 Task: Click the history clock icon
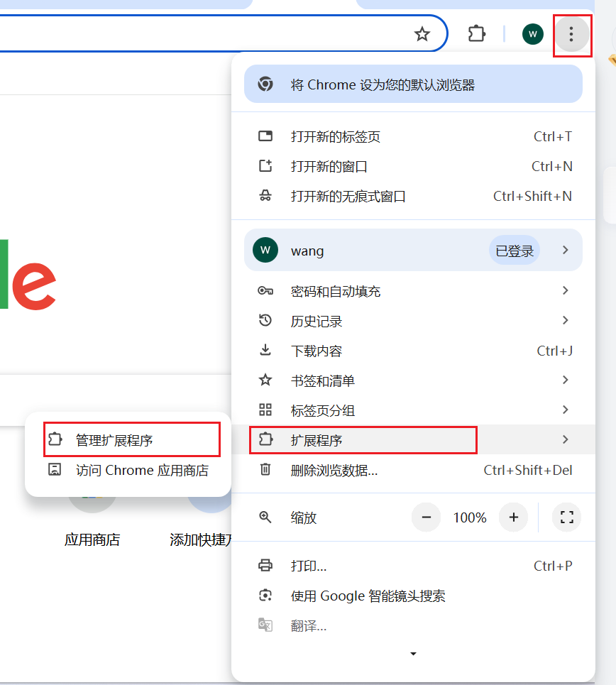point(265,320)
